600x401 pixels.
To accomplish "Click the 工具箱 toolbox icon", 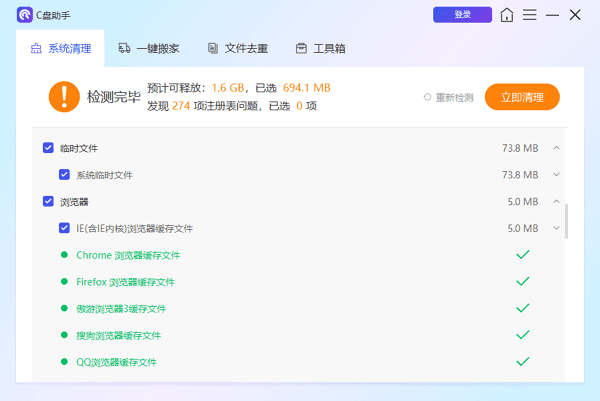I will click(x=301, y=48).
